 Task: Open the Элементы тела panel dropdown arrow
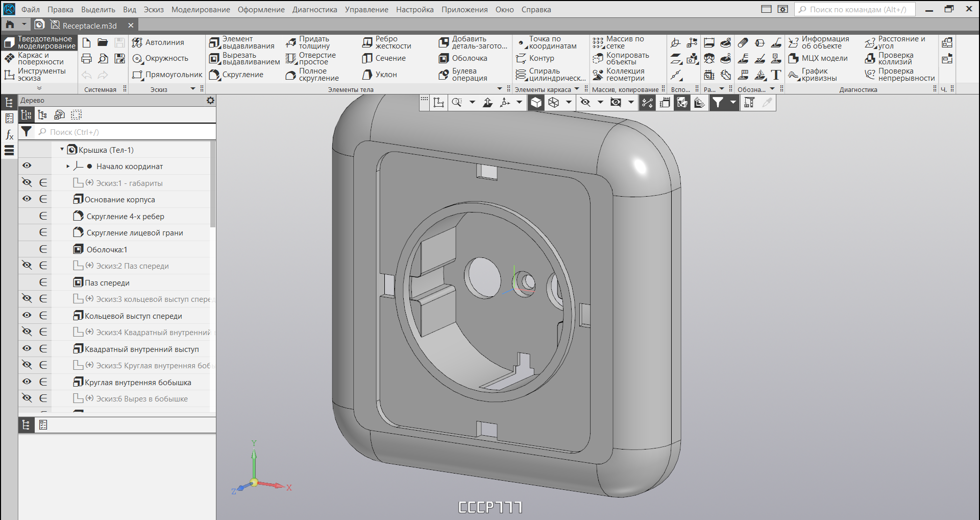[500, 89]
